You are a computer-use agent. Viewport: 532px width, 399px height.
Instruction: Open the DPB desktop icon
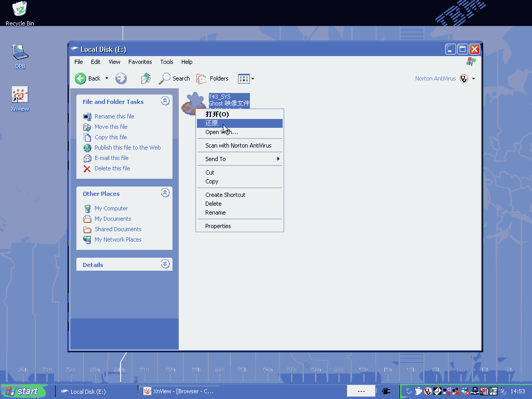(x=20, y=52)
